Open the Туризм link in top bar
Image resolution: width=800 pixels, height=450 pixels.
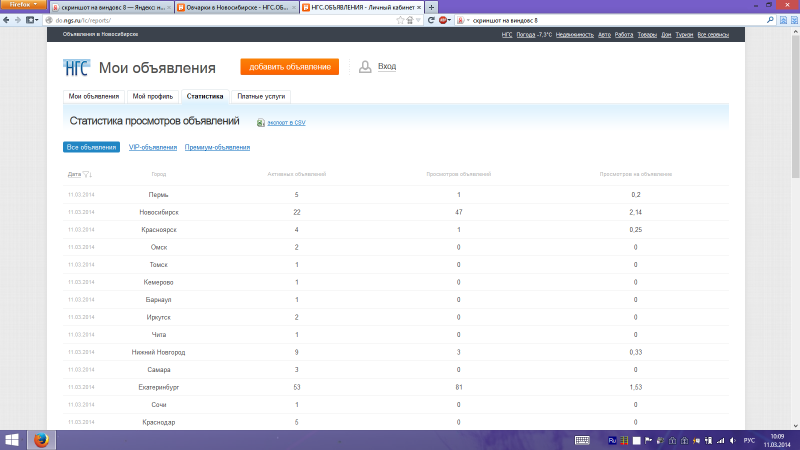pyautogui.click(x=684, y=35)
